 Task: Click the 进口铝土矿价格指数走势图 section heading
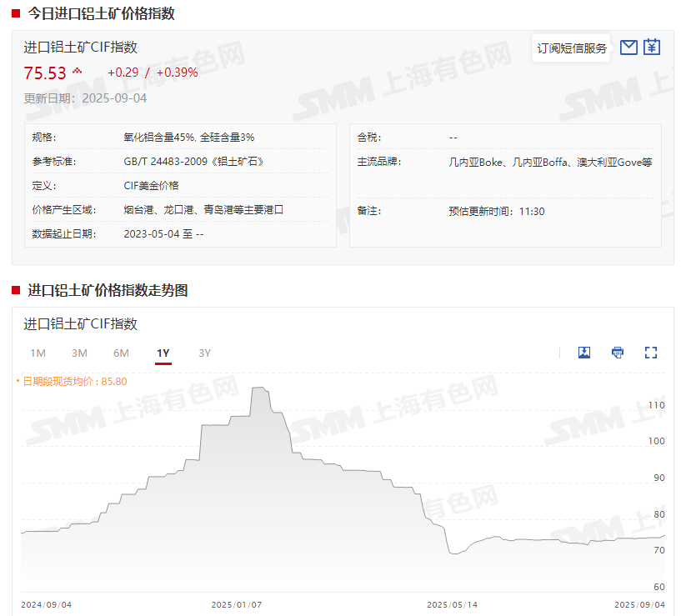(x=108, y=290)
